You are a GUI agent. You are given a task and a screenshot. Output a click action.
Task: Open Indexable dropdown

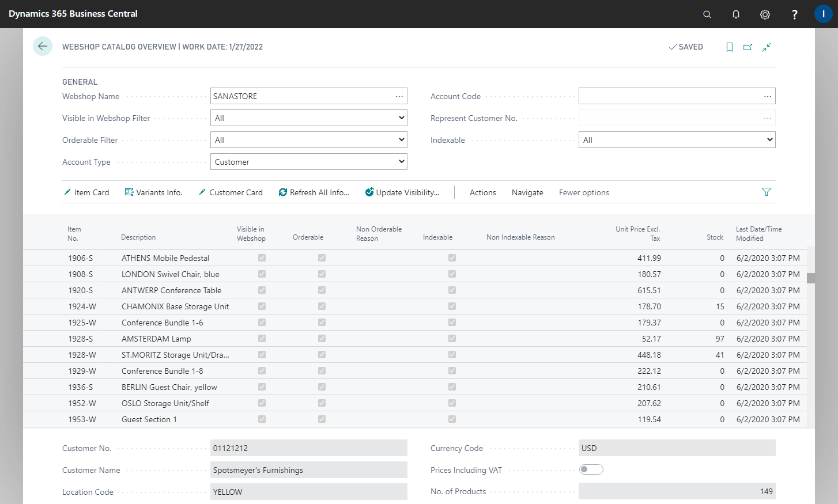[677, 140]
